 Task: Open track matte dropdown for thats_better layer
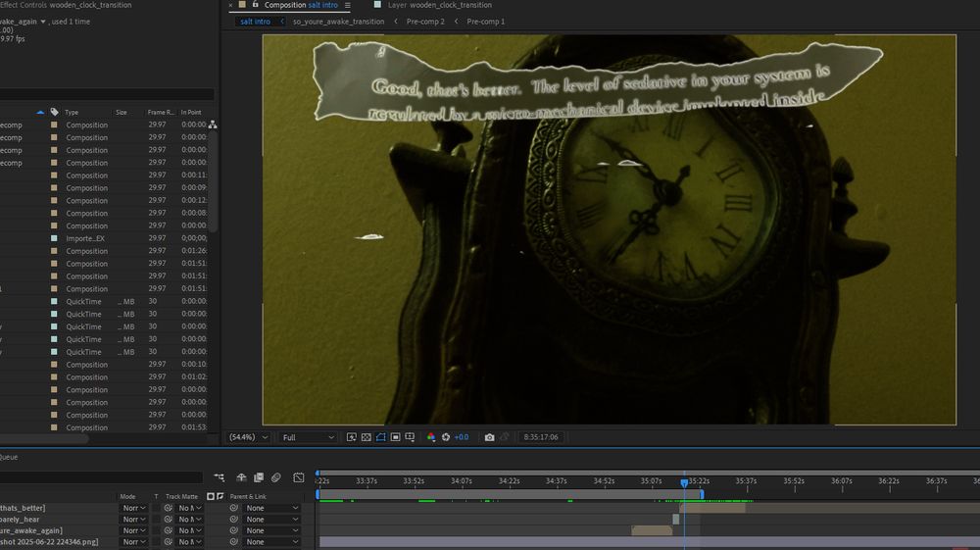[190, 508]
